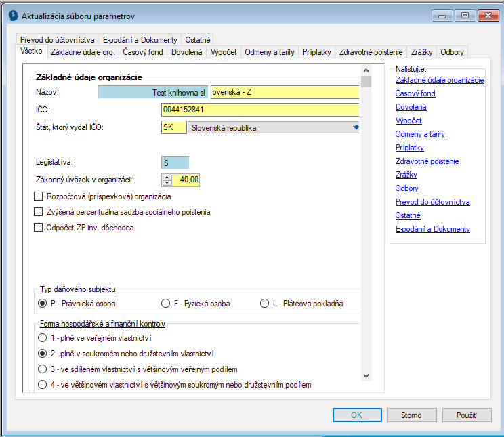
Task: Open the Odbory tab
Action: click(x=452, y=52)
